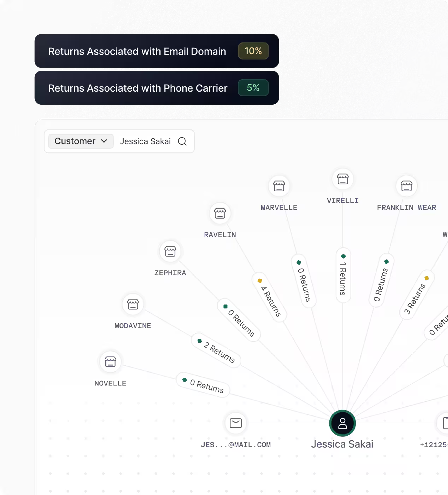The image size is (448, 495).
Task: Select the Zephira store icon
Action: tap(170, 251)
